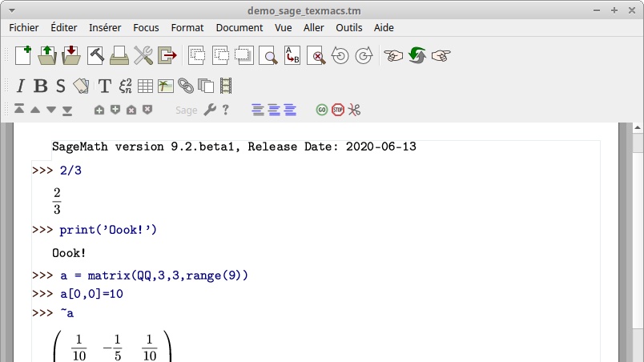Open find and replace with the A to B icon
The width and height of the screenshot is (644, 362).
tap(292, 55)
